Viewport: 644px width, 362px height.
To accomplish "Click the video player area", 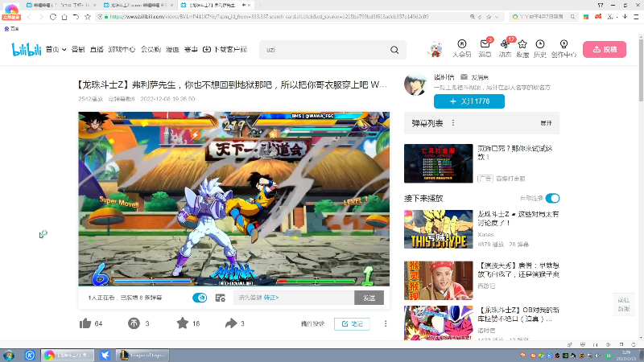I will pos(233,199).
